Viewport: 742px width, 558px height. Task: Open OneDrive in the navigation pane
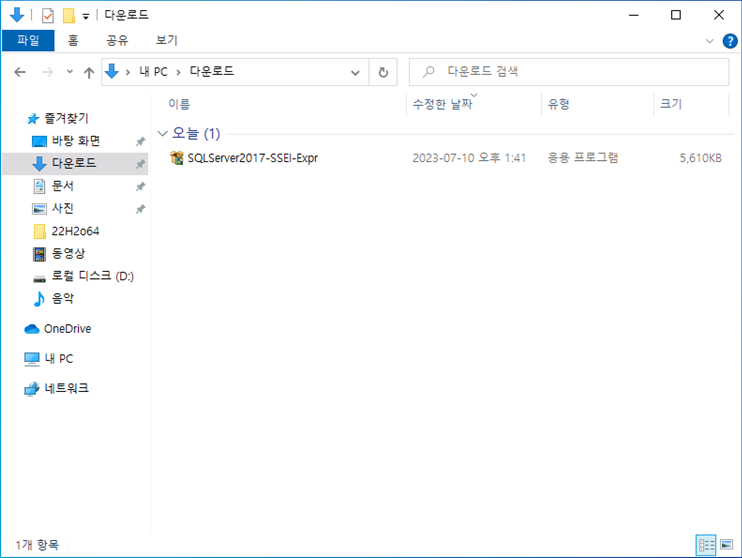67,329
